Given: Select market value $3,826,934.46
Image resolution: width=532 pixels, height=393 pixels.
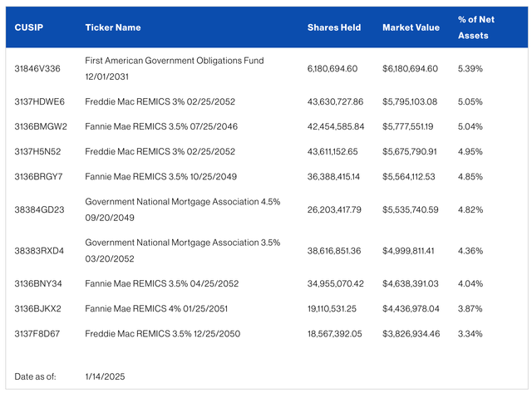Looking at the screenshot, I should click(x=411, y=334).
